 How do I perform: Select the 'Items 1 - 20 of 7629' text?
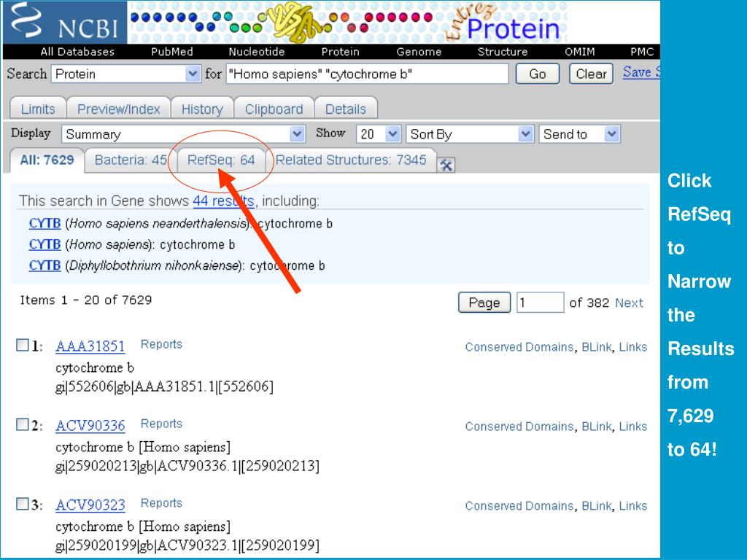pyautogui.click(x=86, y=300)
